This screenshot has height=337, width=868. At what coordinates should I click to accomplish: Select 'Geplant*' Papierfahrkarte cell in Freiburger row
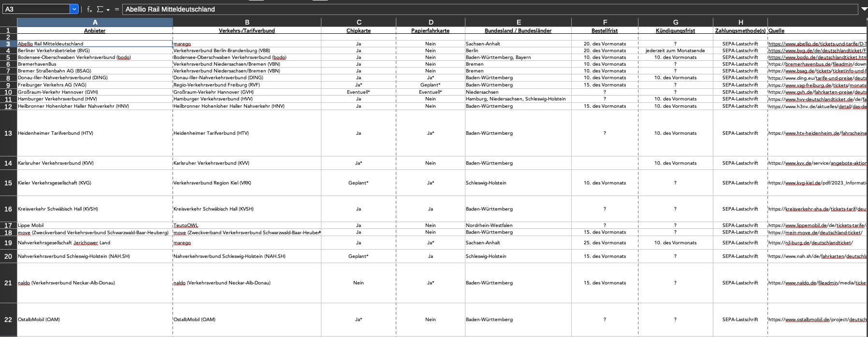[x=431, y=85]
